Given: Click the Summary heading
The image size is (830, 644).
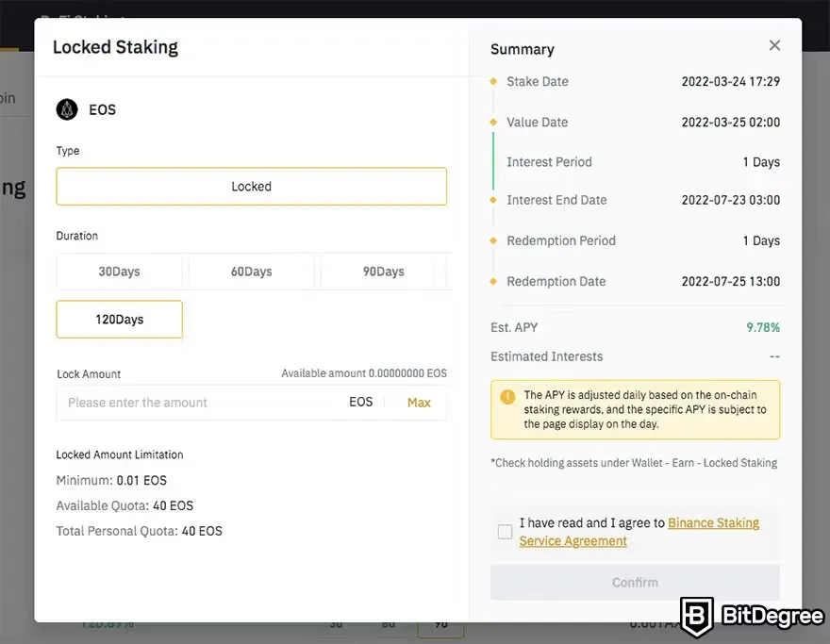Looking at the screenshot, I should click(522, 49).
